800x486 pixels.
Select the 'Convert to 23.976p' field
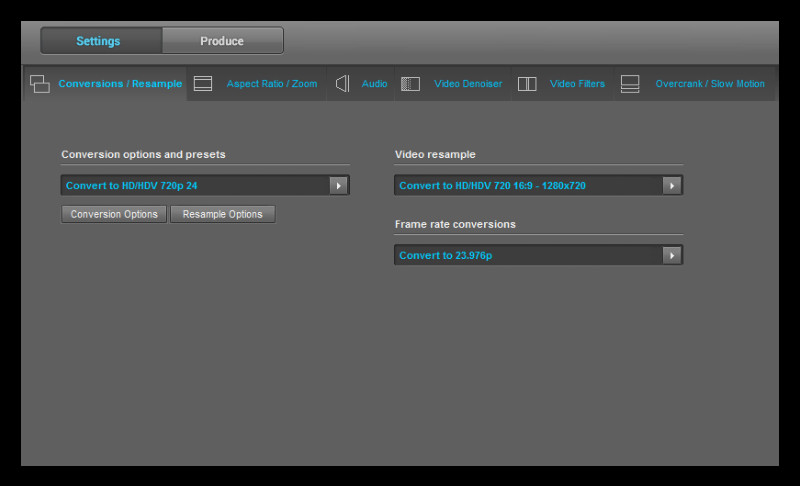point(538,255)
